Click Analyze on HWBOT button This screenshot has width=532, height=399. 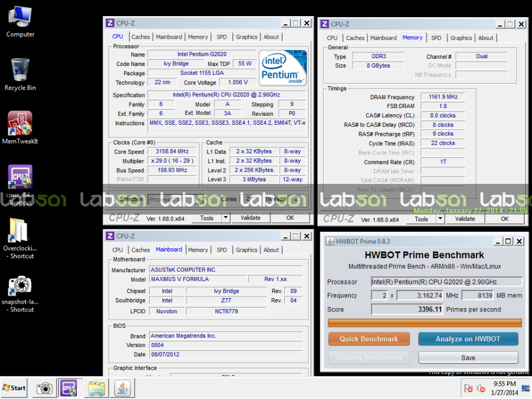pos(468,339)
